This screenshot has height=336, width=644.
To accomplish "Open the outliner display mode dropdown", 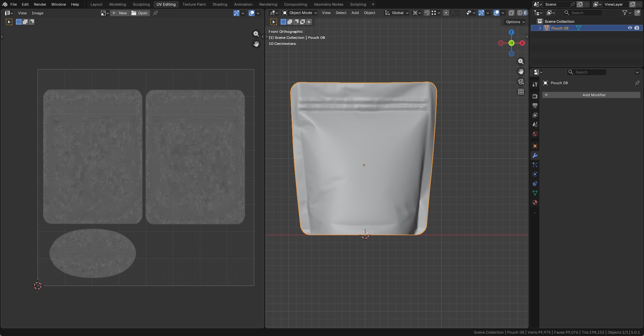I will tap(551, 13).
